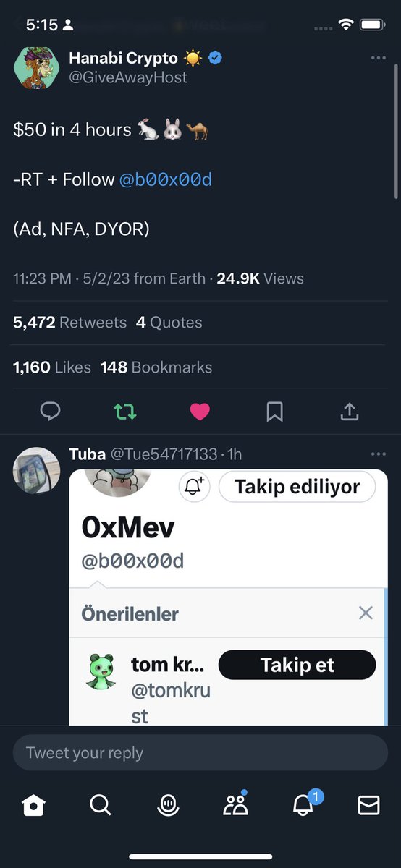The image size is (401, 868).
Task: Open the Search magnifier tab
Action: pyautogui.click(x=101, y=804)
